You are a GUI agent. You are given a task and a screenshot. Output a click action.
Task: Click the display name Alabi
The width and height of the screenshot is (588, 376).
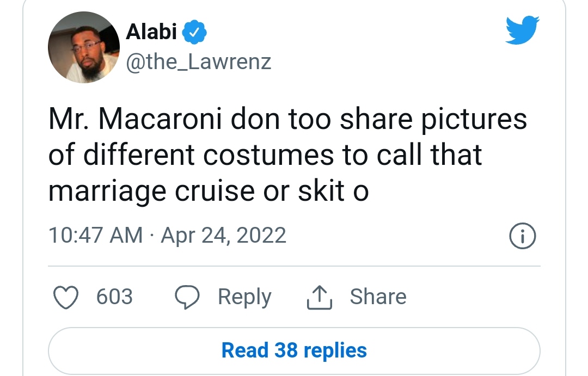pyautogui.click(x=151, y=33)
